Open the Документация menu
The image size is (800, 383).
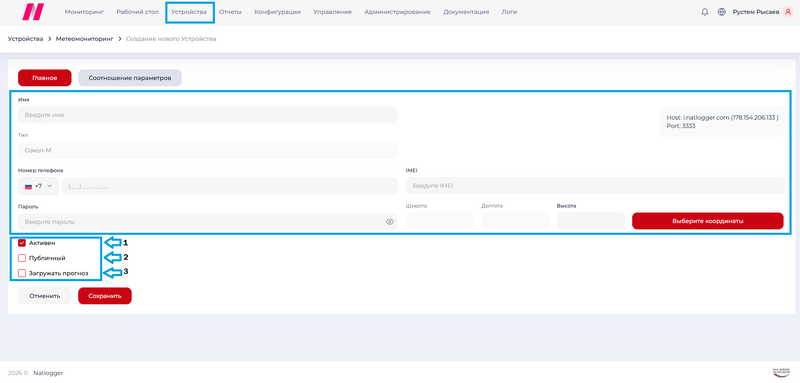point(466,12)
